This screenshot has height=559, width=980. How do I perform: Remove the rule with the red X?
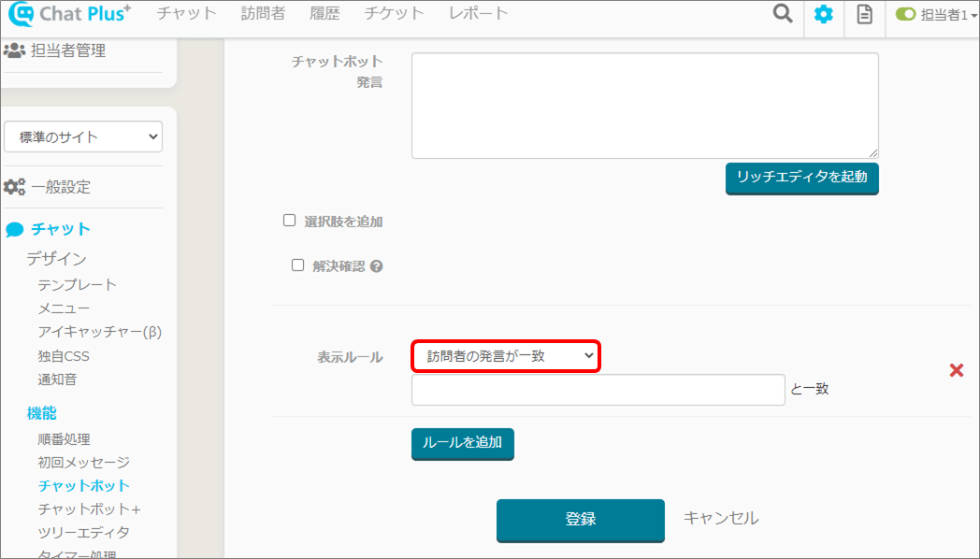(x=957, y=370)
